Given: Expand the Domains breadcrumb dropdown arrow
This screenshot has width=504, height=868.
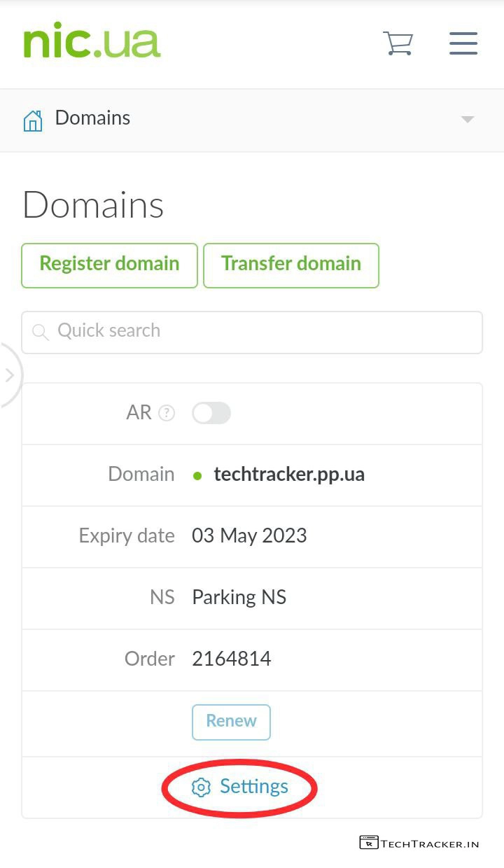Looking at the screenshot, I should tap(468, 120).
